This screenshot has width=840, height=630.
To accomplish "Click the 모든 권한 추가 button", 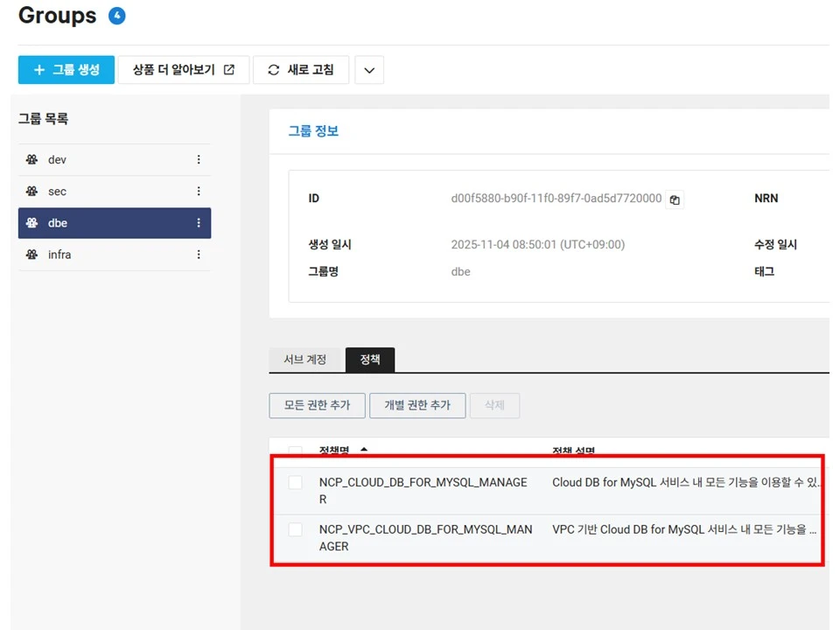I will [317, 405].
